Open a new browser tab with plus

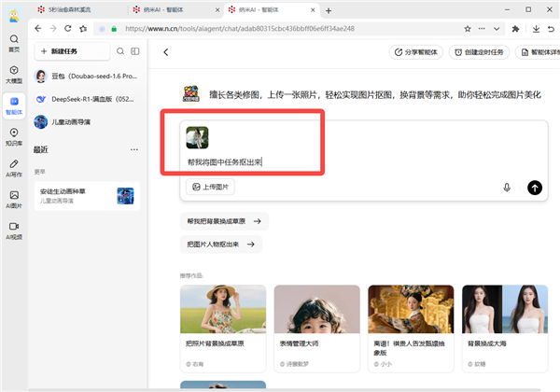(x=329, y=10)
